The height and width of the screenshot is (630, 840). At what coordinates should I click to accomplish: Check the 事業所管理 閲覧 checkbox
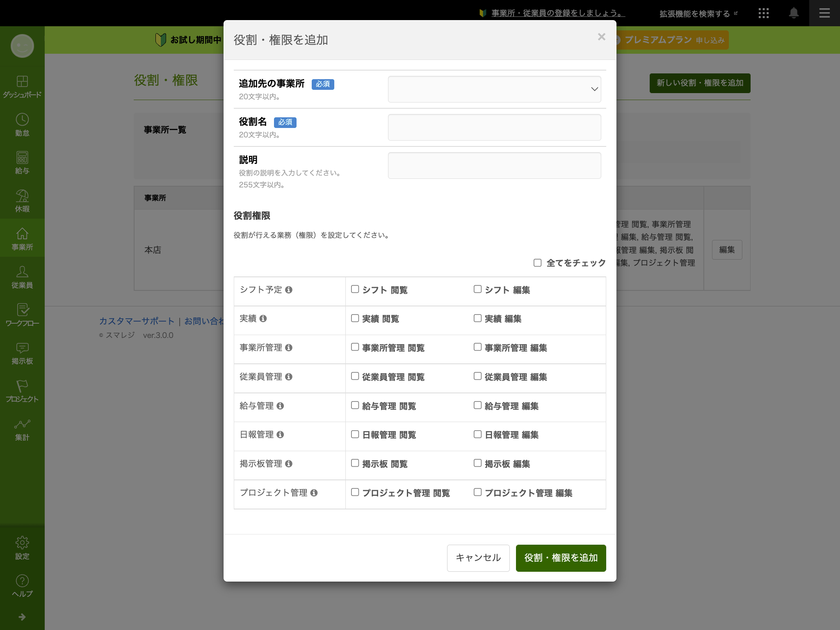355,347
